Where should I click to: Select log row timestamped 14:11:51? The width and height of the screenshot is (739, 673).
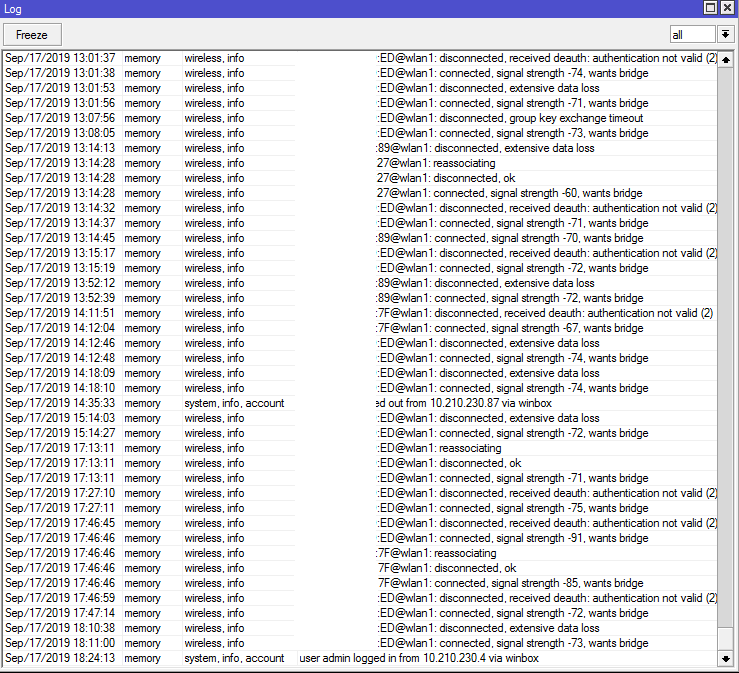(x=361, y=313)
